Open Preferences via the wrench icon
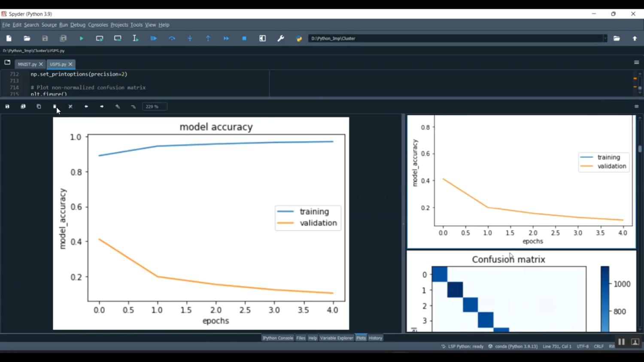 [x=281, y=39]
